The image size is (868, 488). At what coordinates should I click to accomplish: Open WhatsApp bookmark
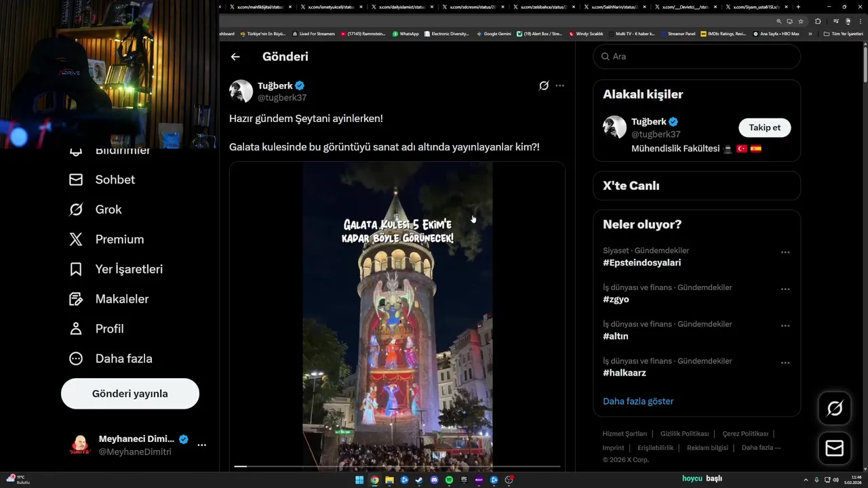(406, 34)
